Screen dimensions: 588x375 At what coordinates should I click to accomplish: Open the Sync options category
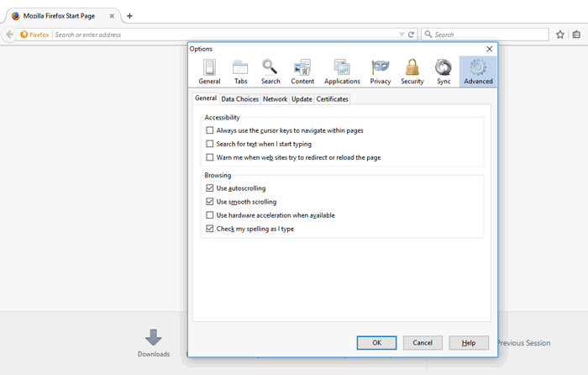pos(444,71)
